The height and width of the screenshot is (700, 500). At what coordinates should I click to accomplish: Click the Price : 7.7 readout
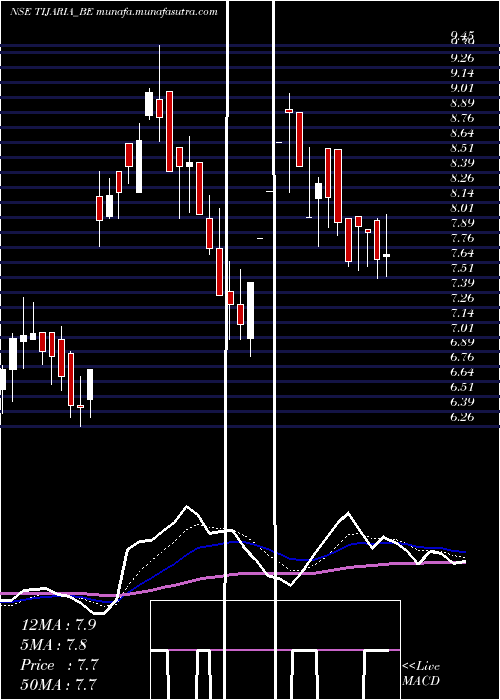point(59,665)
